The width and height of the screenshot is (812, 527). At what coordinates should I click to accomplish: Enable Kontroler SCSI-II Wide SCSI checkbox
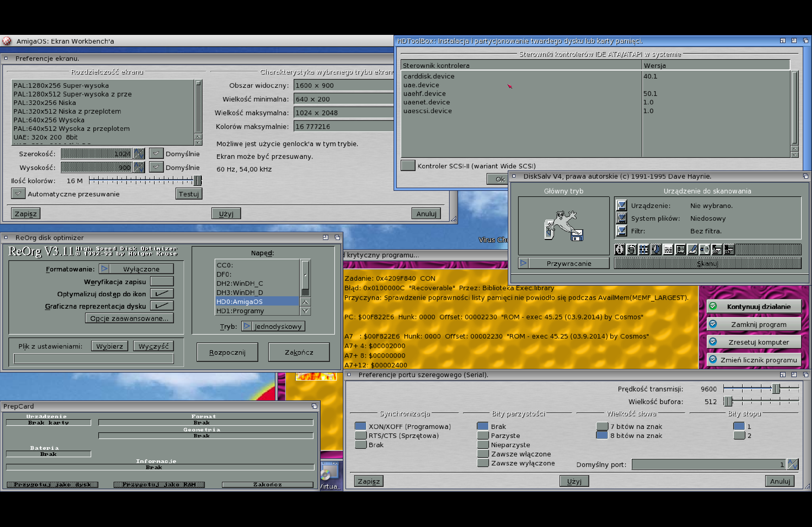coord(408,165)
